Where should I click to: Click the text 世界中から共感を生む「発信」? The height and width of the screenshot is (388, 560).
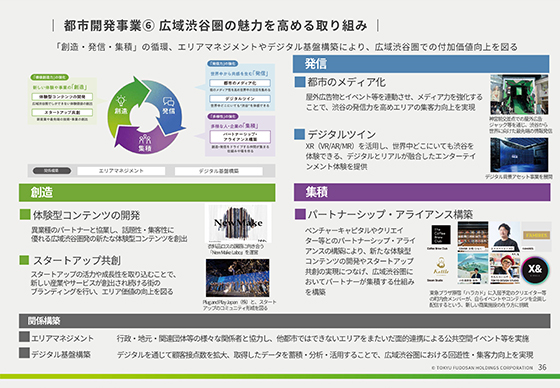pyautogui.click(x=239, y=73)
